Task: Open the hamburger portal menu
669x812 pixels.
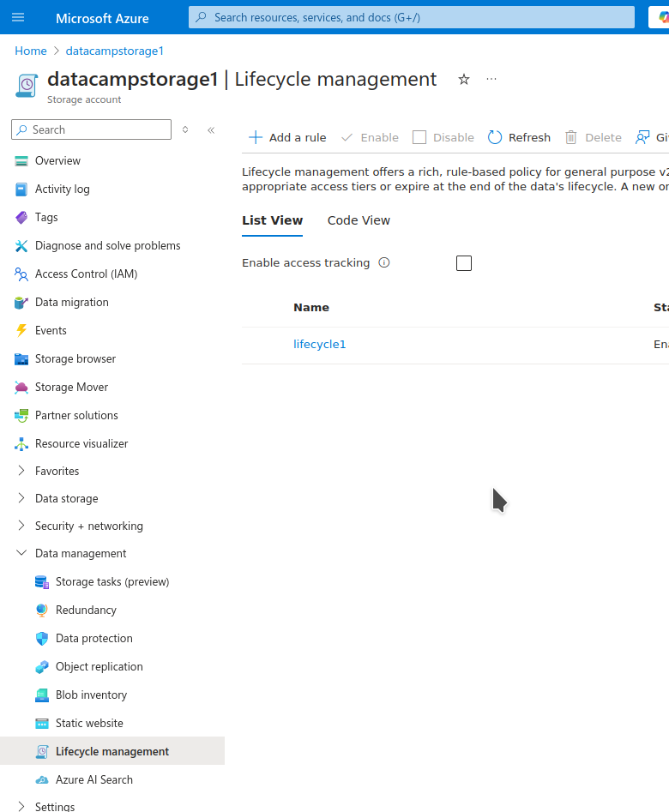Action: pyautogui.click(x=18, y=18)
